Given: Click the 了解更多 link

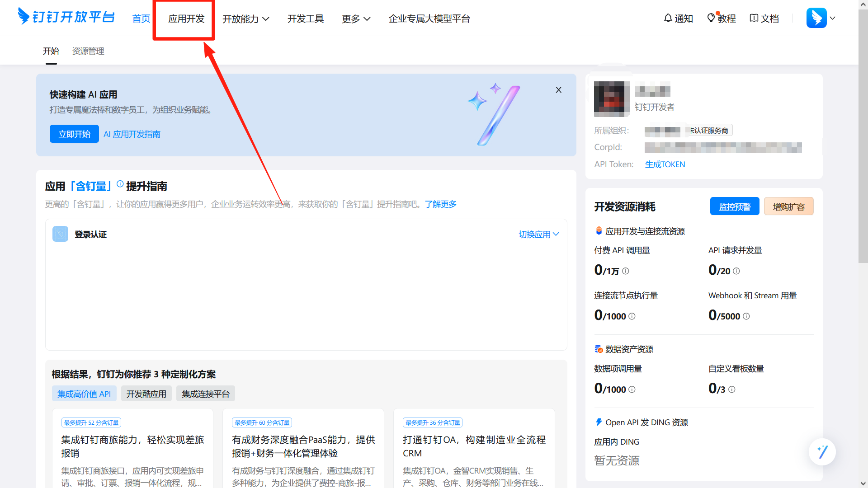Looking at the screenshot, I should [x=441, y=204].
